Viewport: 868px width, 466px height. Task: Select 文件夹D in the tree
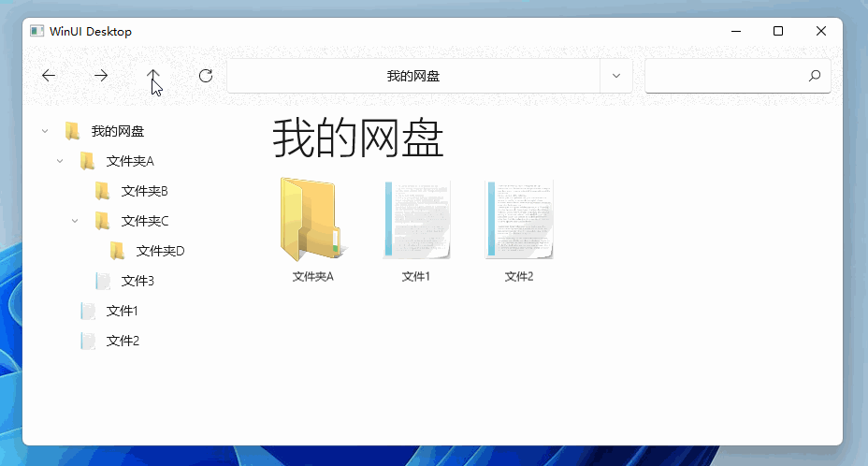click(160, 251)
